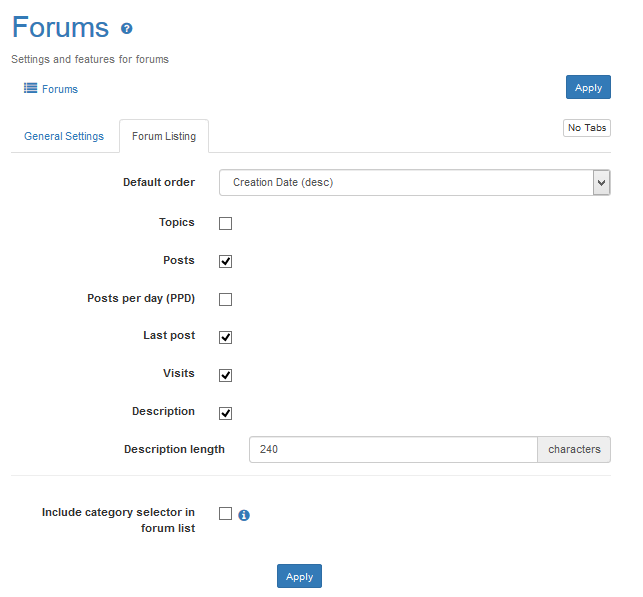Screen dimensions: 643x597
Task: Select the Forum Listing tab
Action: point(164,136)
